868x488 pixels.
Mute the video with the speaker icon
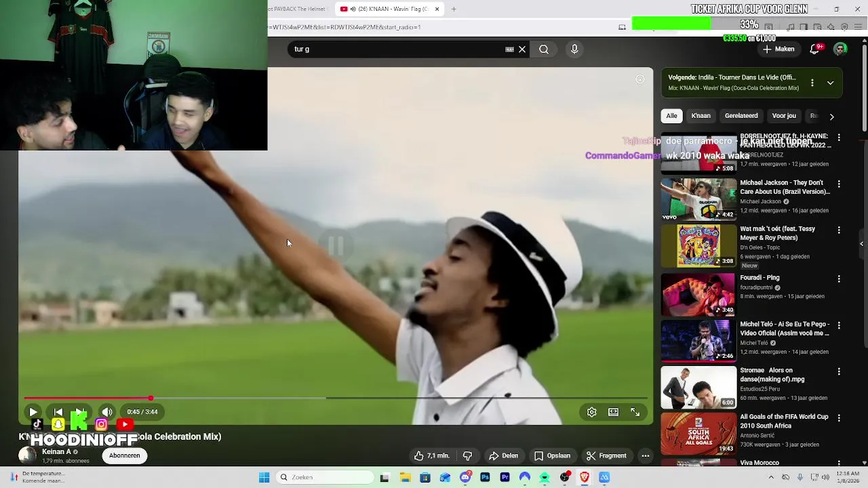[107, 412]
